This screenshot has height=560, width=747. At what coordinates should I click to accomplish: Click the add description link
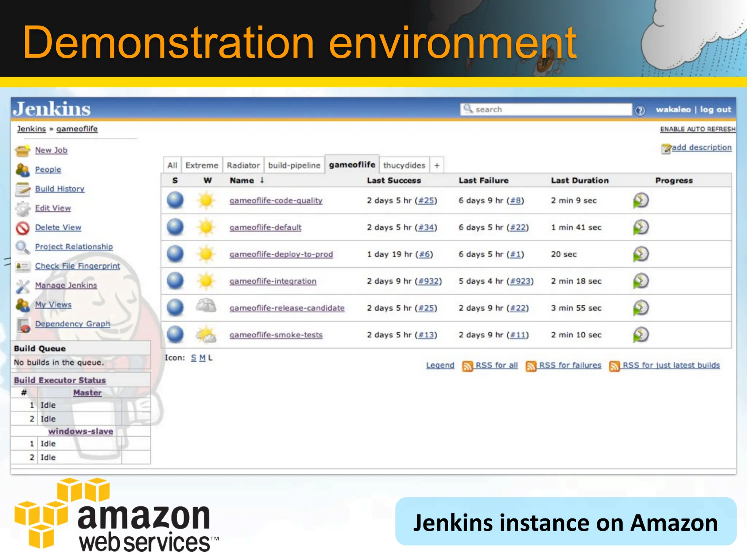(x=702, y=148)
